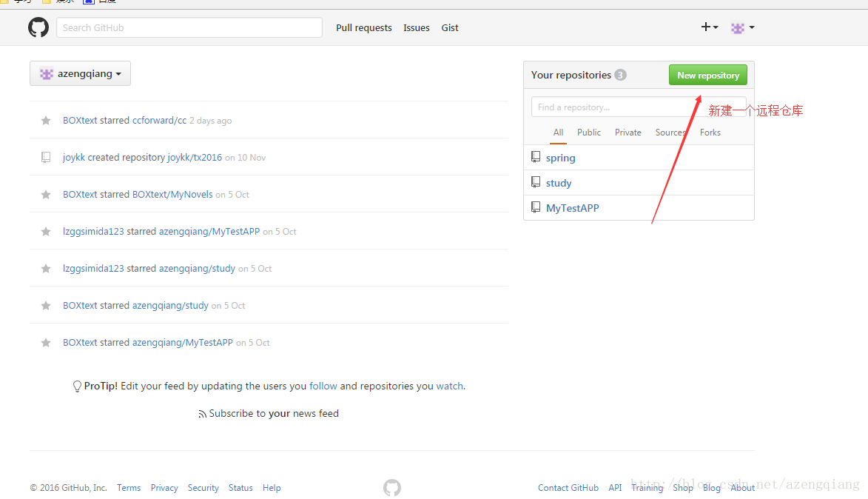The width and height of the screenshot is (868, 499).
Task: Click the star icon for ccforward/cc event
Action: (46, 120)
